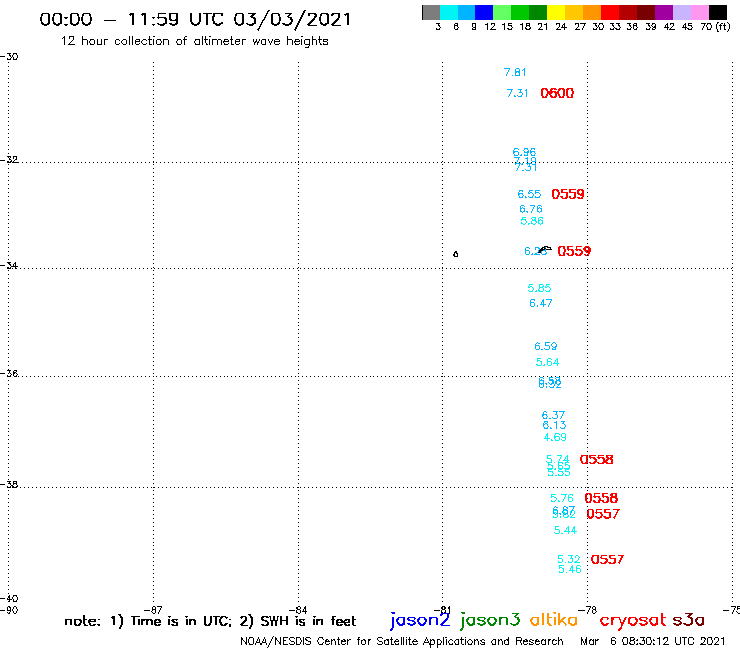Viewport: 740px width, 650px height.
Task: Click the cryosat satellite legend label
Action: (633, 621)
